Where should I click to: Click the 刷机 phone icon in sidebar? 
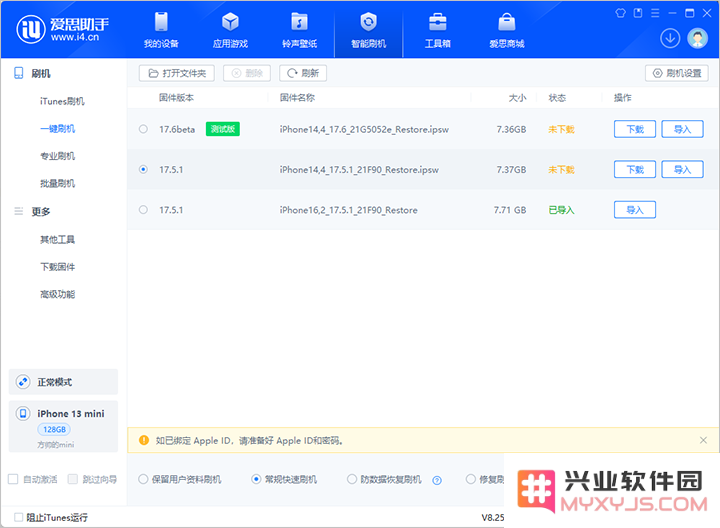[x=18, y=73]
